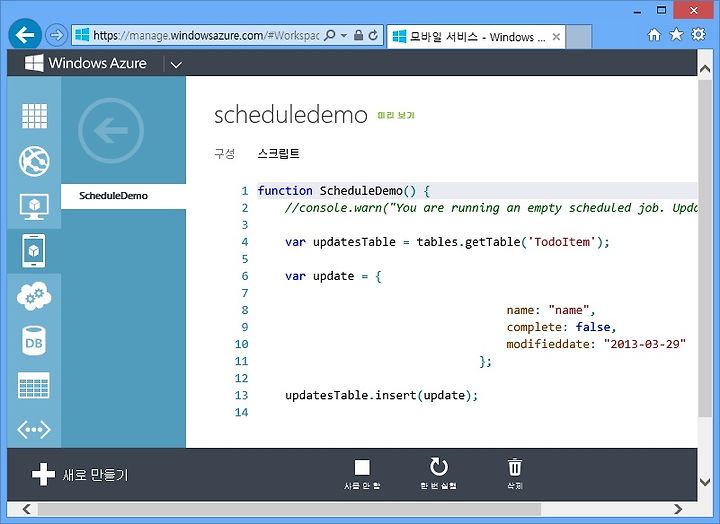Click the Windows Azure logo
This screenshot has height=524, width=720.
(86, 63)
